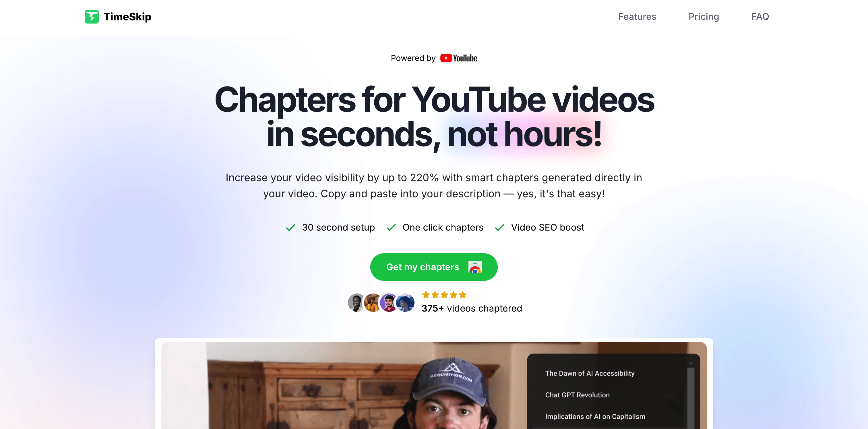This screenshot has height=429, width=868.
Task: Click the purple-background user avatar
Action: point(389,302)
